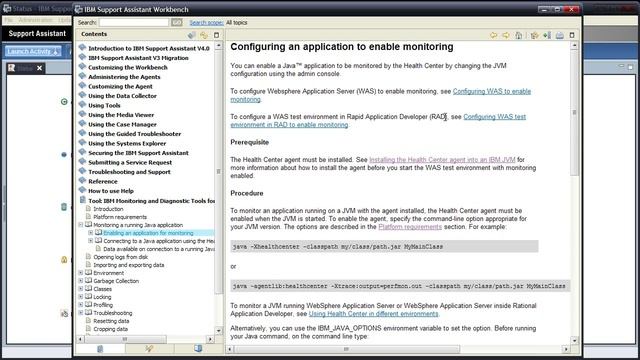The height and width of the screenshot is (360, 640).
Task: Expand the Classes node
Action: coord(81,289)
